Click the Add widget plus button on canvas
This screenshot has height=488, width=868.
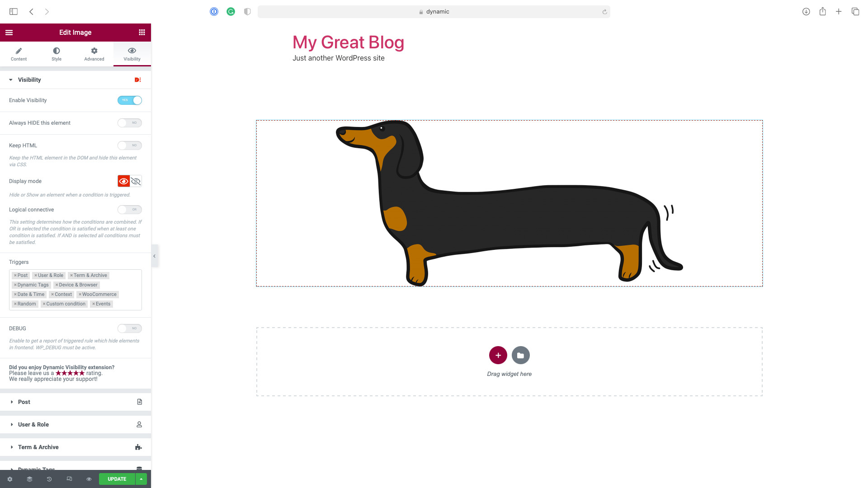point(498,355)
